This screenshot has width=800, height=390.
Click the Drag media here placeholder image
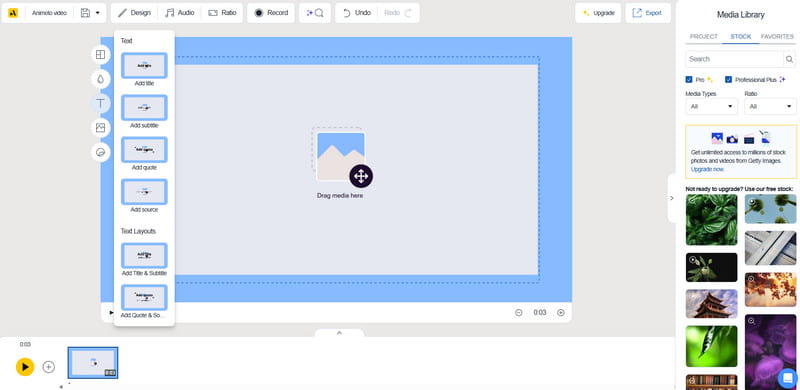(340, 156)
